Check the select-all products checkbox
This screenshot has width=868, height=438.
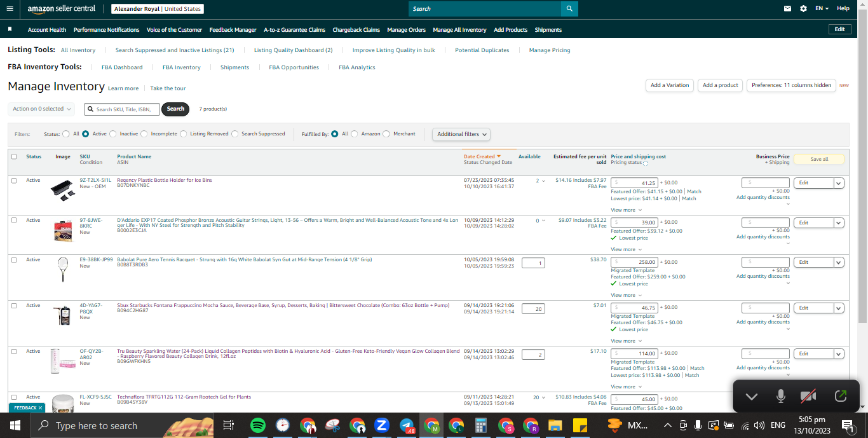tap(14, 156)
